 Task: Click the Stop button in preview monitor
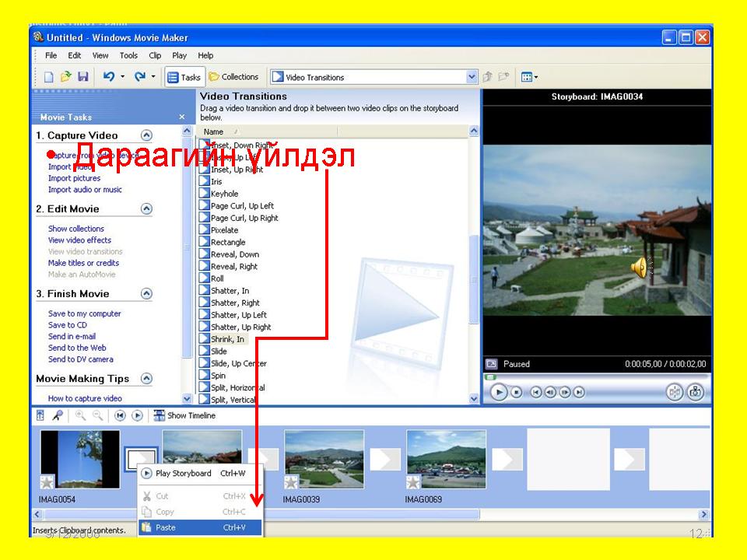517,393
